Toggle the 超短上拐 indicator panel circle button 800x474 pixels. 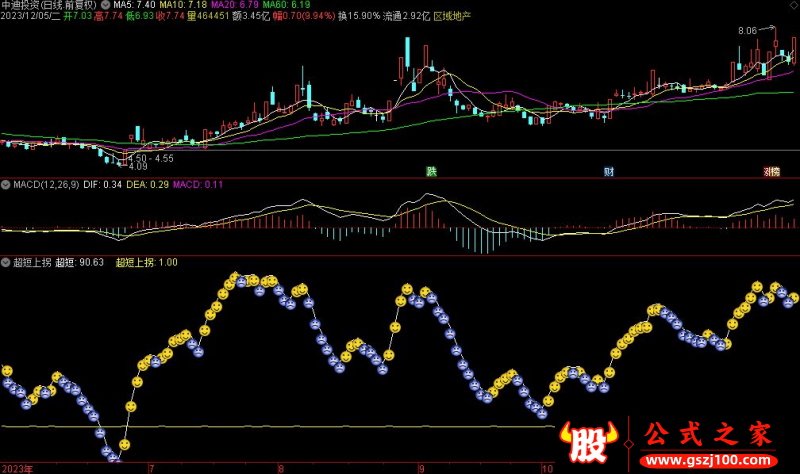click(x=5, y=263)
